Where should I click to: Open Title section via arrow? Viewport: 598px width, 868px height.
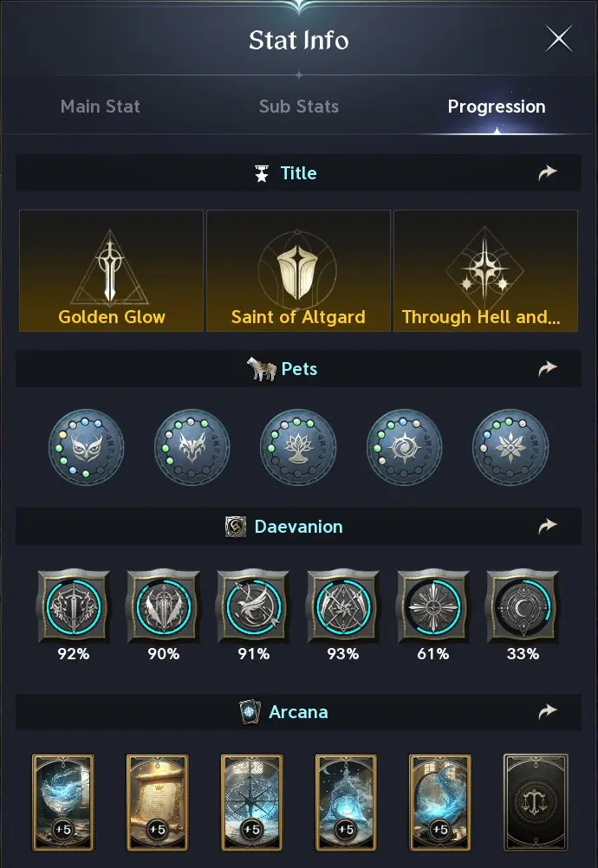[x=547, y=173]
